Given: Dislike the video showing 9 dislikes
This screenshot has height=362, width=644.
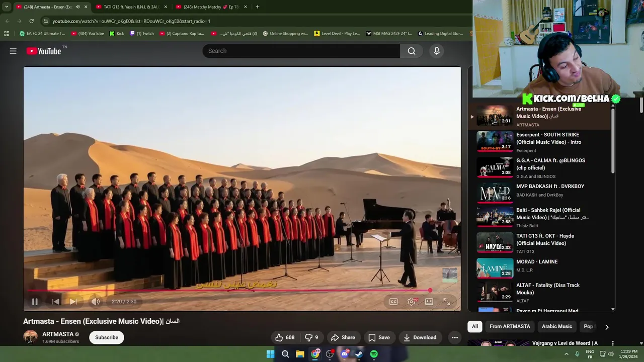Looking at the screenshot, I should tap(312, 337).
